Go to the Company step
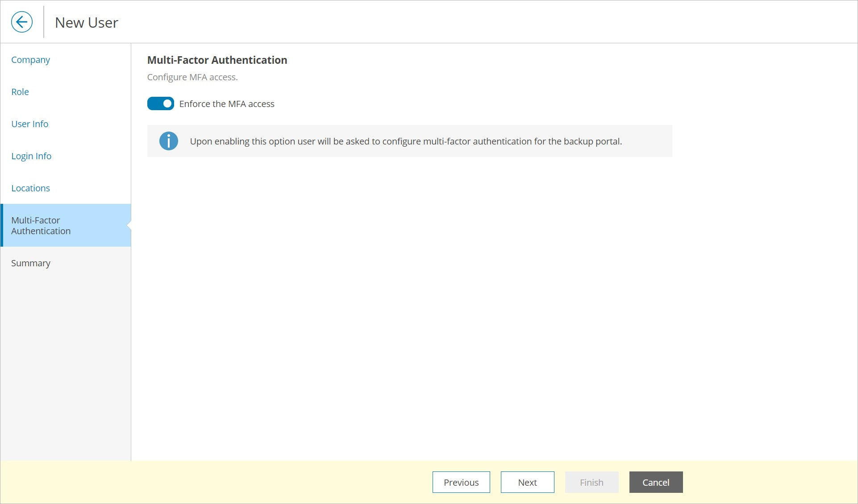This screenshot has height=504, width=858. 30,60
